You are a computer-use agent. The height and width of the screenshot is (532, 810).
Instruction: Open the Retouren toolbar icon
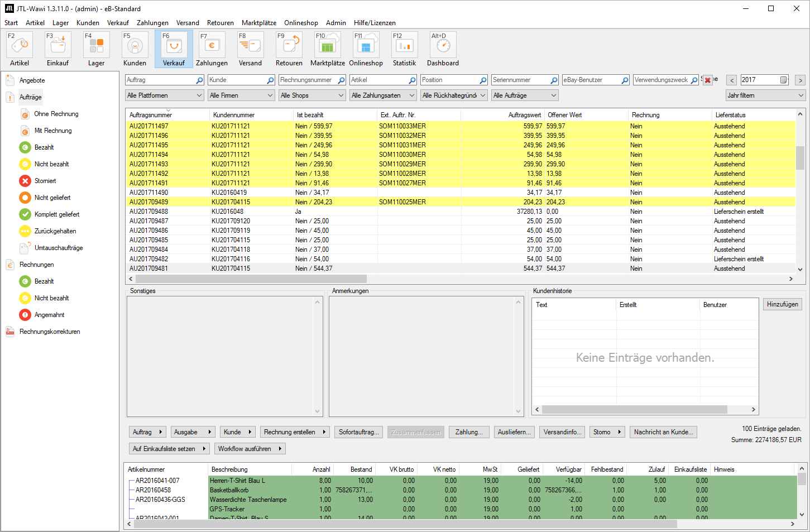(289, 49)
